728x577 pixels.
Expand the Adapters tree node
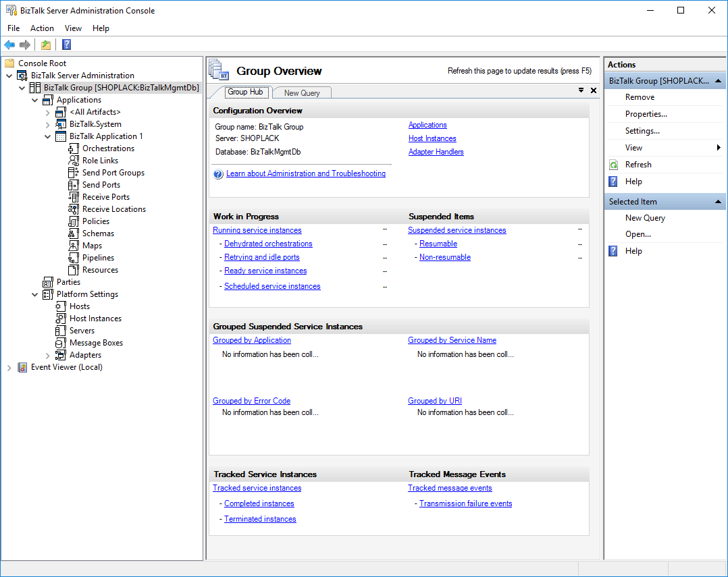pos(48,355)
